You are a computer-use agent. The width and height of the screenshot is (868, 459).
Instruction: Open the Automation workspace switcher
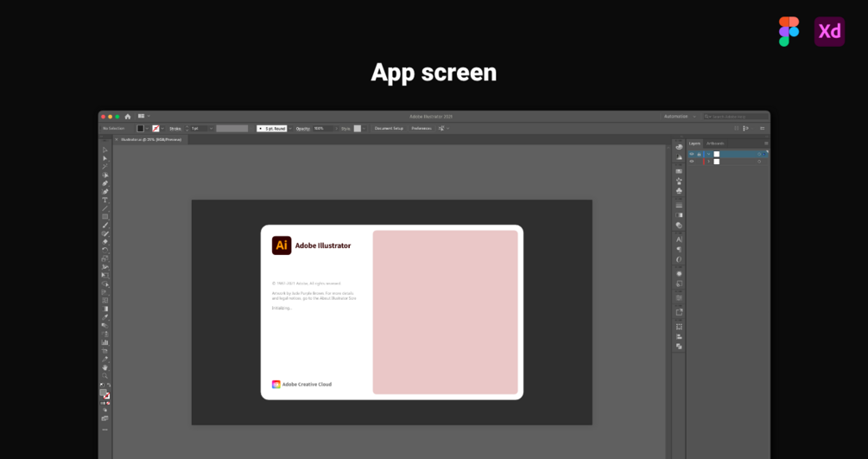tap(680, 117)
